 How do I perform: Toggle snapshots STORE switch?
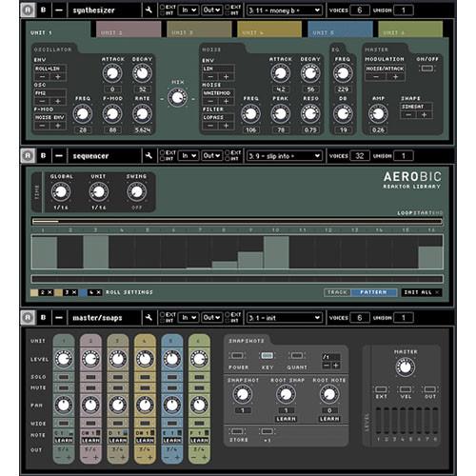[x=237, y=431]
